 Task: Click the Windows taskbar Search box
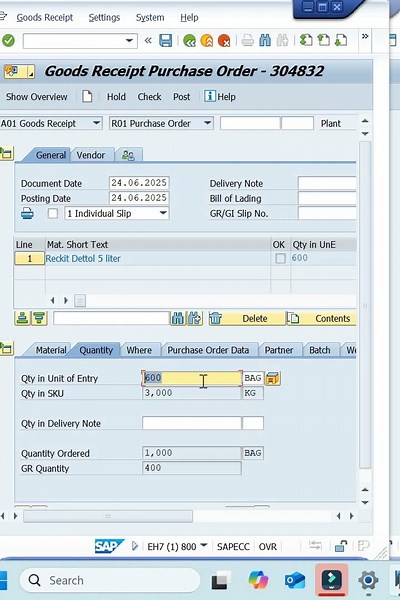tap(110, 580)
